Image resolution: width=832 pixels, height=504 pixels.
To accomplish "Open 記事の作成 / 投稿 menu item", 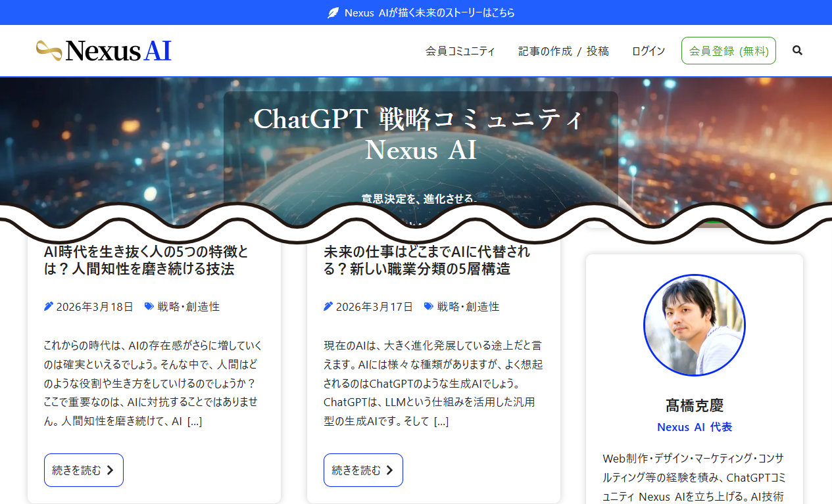I will coord(564,51).
